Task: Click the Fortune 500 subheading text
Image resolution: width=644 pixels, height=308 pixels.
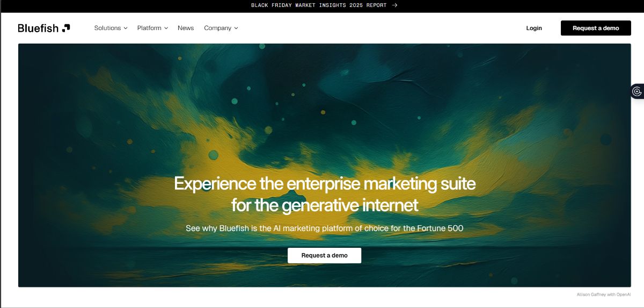Action: (324, 228)
